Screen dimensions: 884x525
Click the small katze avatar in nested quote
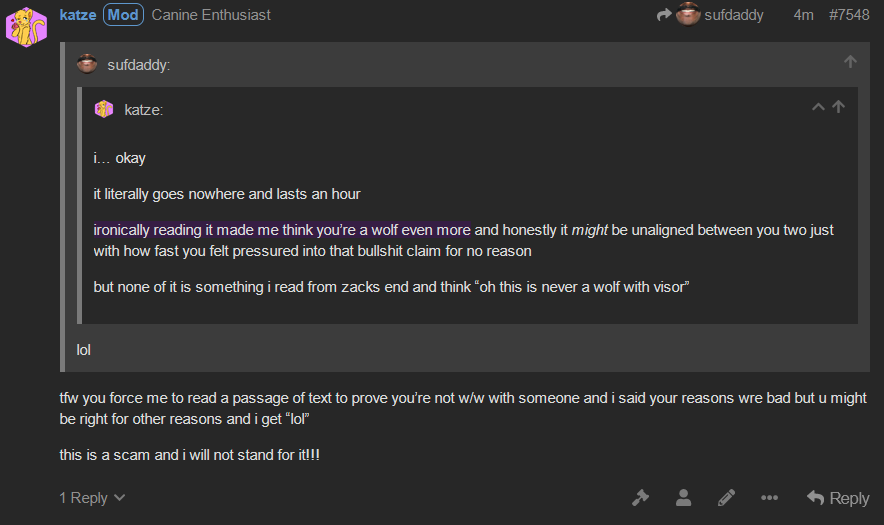pos(104,109)
